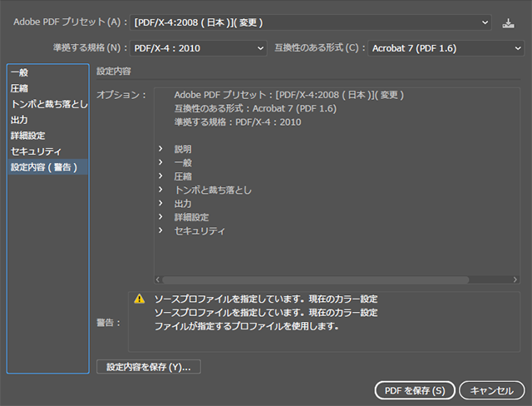Open the 準拠する規格 dropdown
The height and width of the screenshot is (406, 532).
(198, 48)
